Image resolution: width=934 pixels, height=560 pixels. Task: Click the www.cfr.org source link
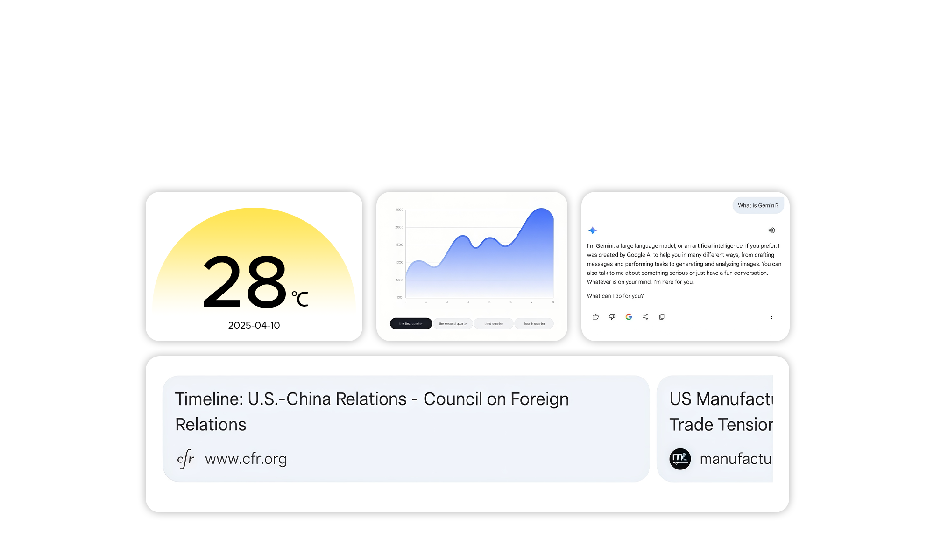coord(246,459)
